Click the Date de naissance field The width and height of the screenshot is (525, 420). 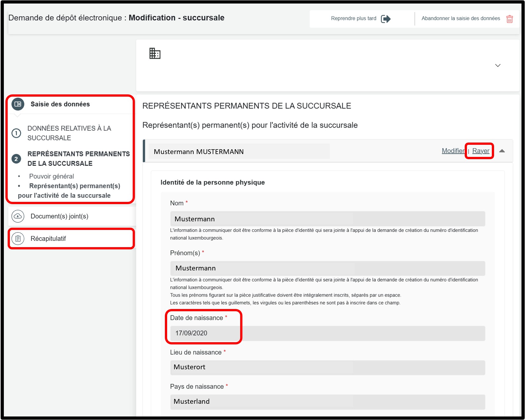pyautogui.click(x=327, y=333)
